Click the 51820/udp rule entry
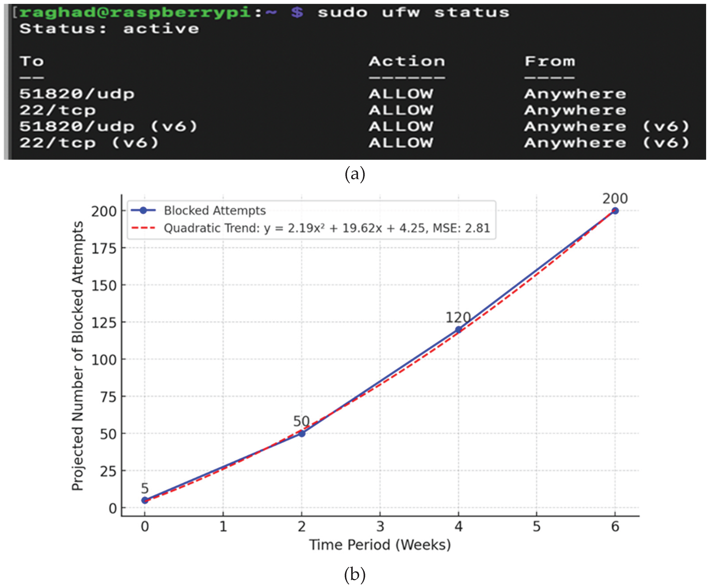The width and height of the screenshot is (711, 588). 77,94
